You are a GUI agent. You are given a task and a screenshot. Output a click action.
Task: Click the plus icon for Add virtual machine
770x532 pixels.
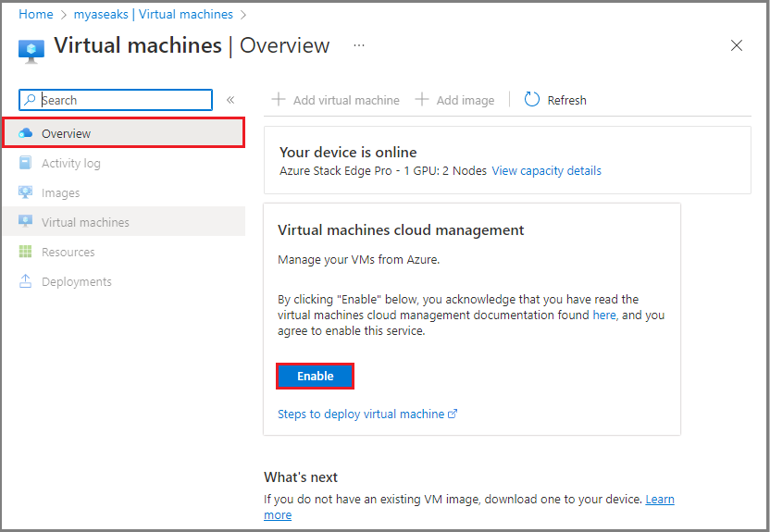pyautogui.click(x=279, y=100)
